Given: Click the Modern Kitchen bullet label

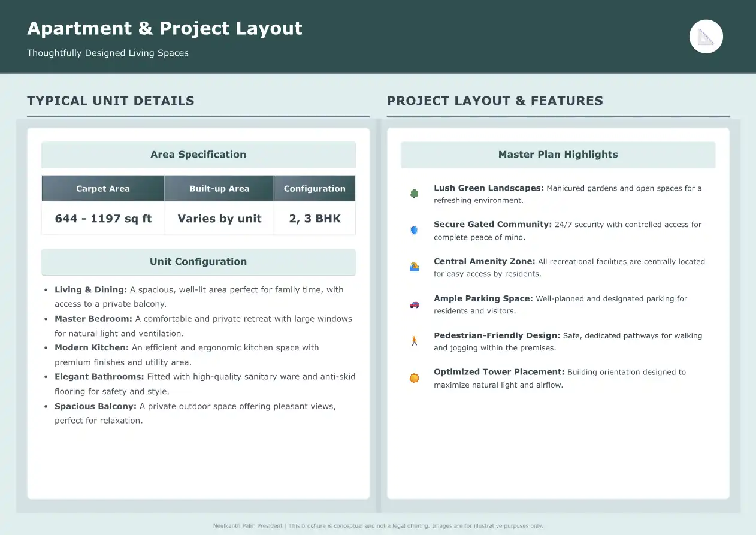Looking at the screenshot, I should 92,348.
